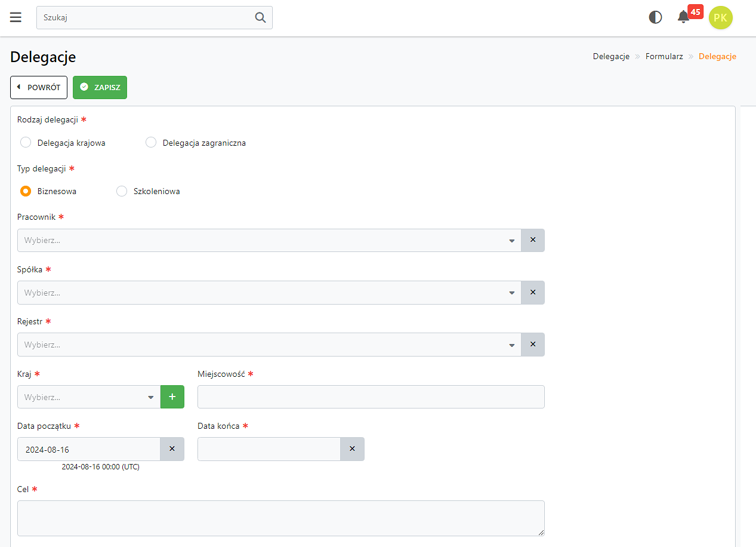Toggle the contrast theme icon
Image resolution: width=756 pixels, height=547 pixels.
pyautogui.click(x=655, y=17)
